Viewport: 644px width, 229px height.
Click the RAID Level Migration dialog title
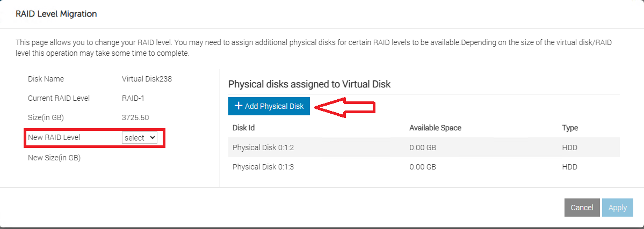[x=56, y=14]
